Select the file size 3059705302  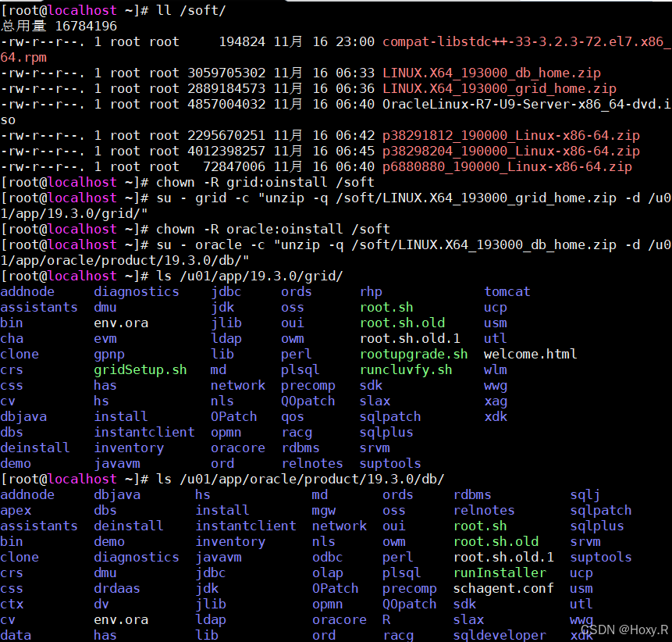tap(226, 73)
